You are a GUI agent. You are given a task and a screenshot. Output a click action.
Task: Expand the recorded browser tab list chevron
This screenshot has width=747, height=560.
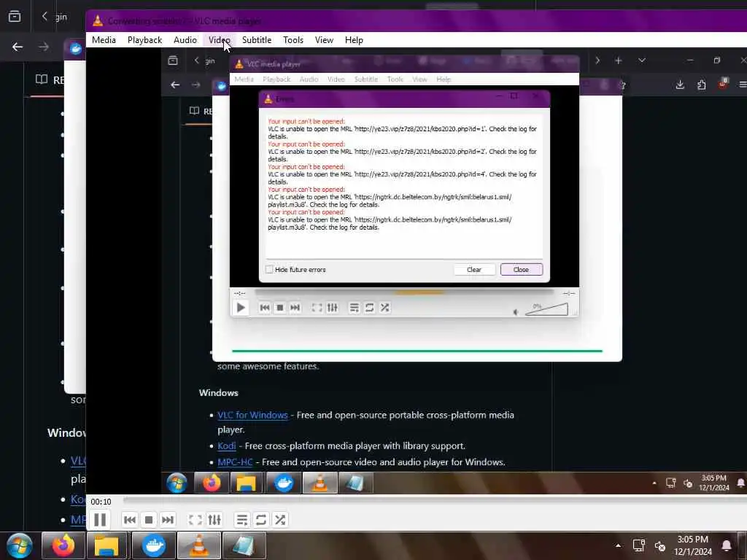(x=642, y=61)
